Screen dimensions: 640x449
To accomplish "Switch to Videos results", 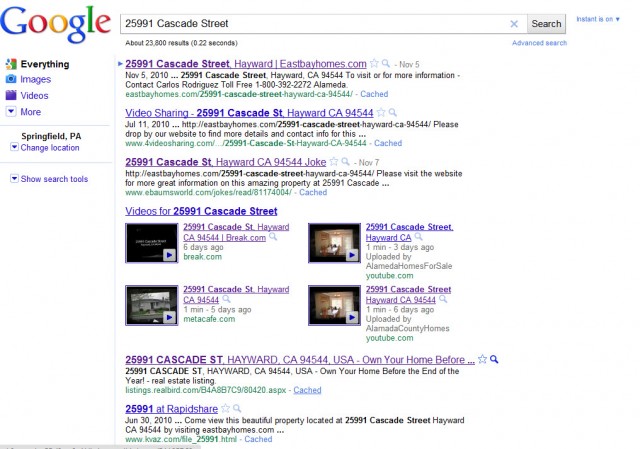I will tap(34, 96).
